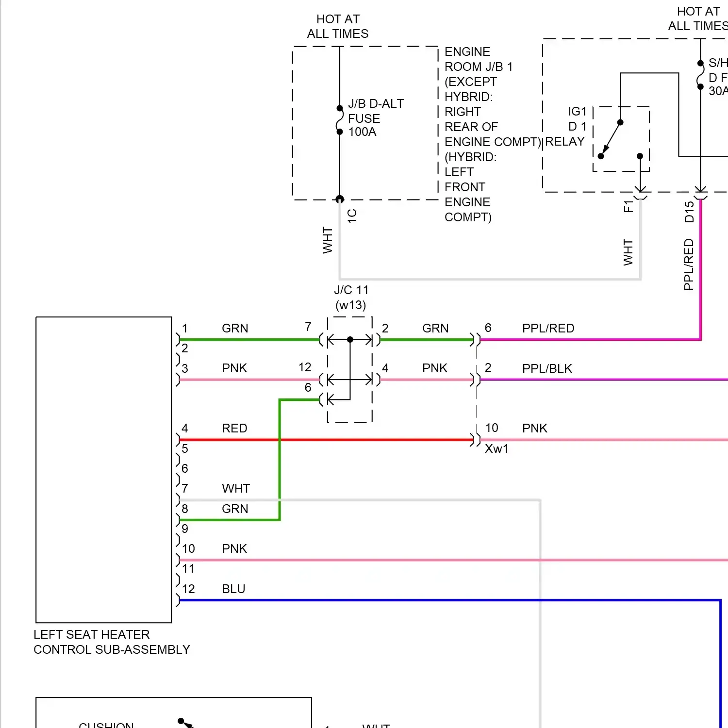Click the PNK label at seat heater pin 10
The image size is (728, 728).
234,548
